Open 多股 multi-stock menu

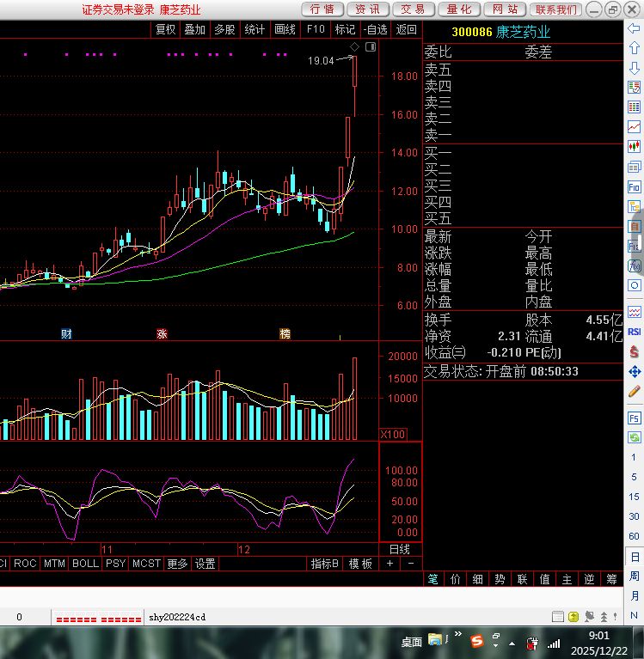click(x=224, y=29)
